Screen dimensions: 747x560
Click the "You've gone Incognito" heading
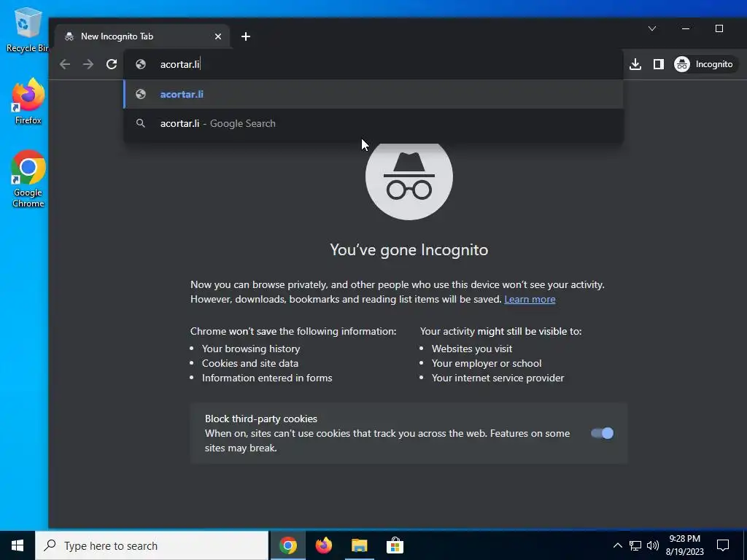tap(409, 250)
